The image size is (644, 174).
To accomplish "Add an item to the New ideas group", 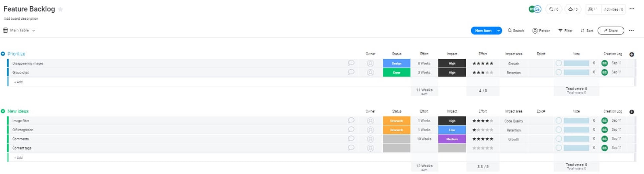I will (x=18, y=157).
